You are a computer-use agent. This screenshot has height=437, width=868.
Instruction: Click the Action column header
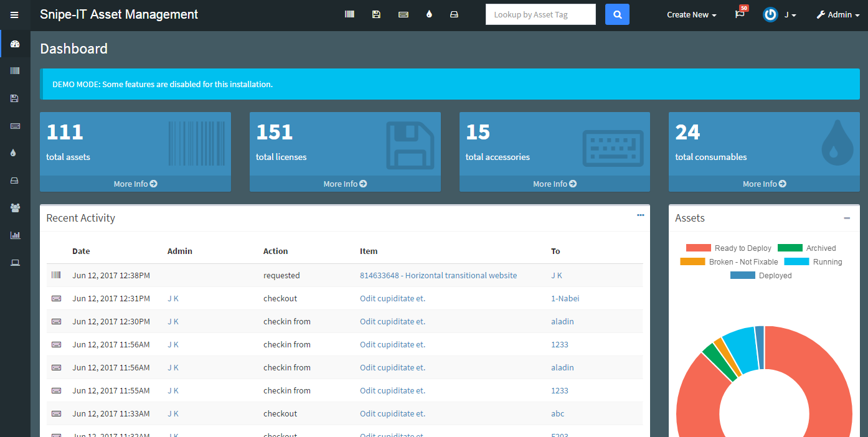[x=275, y=251]
